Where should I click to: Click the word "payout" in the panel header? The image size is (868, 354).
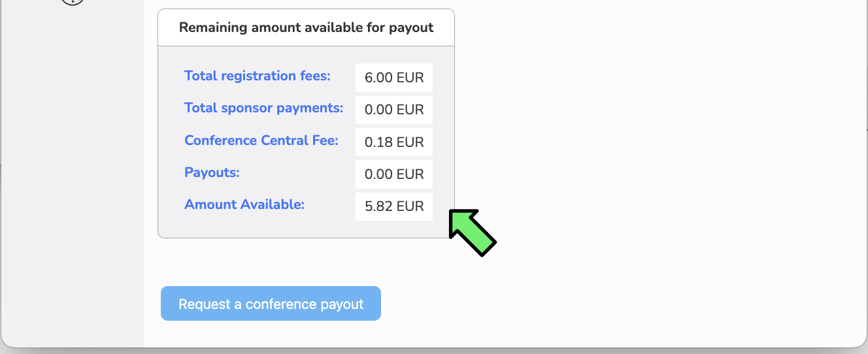411,27
